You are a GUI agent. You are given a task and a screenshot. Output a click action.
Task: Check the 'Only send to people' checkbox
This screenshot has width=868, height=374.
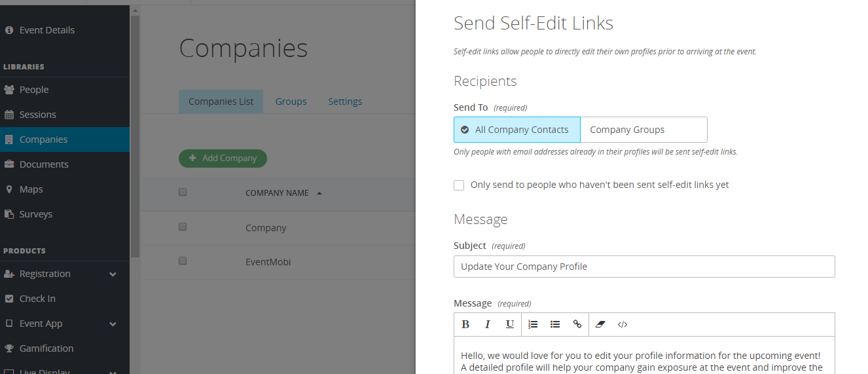(x=459, y=185)
